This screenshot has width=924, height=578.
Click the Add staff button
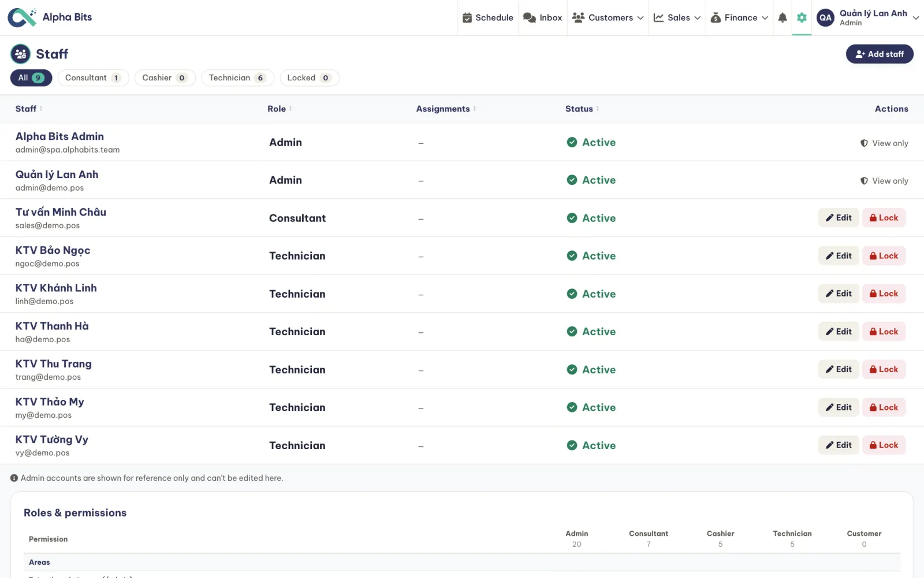pyautogui.click(x=880, y=54)
